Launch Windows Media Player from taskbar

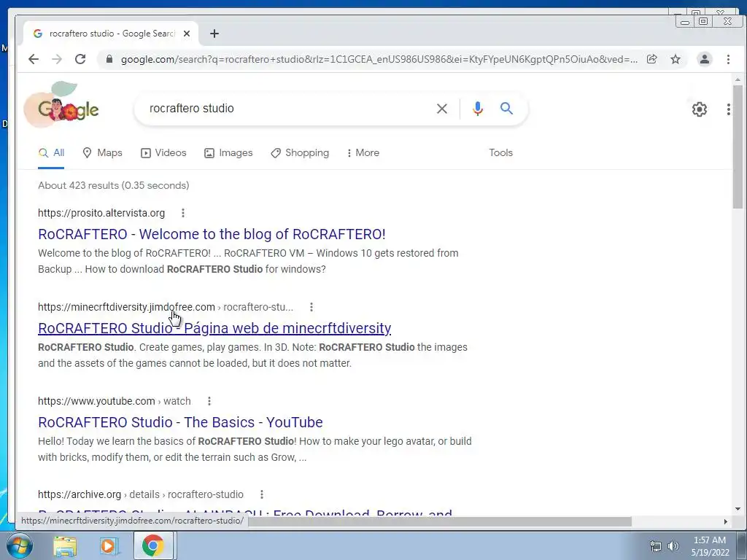coord(109,546)
